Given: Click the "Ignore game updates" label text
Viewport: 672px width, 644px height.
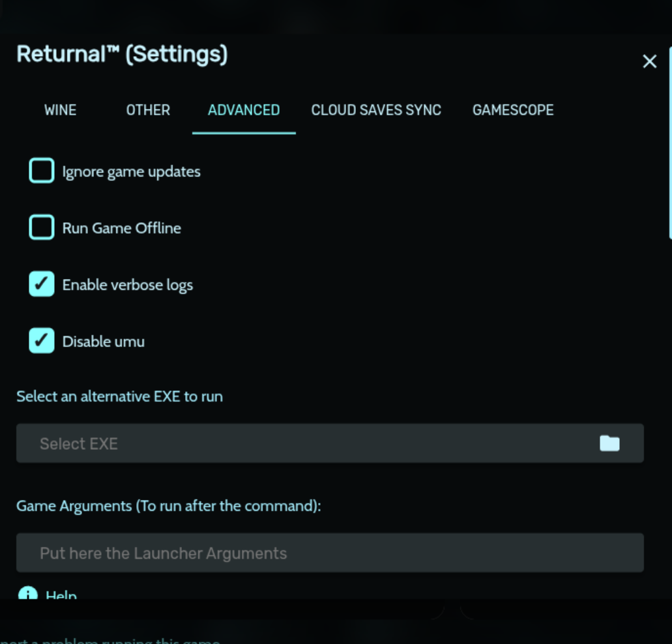Looking at the screenshot, I should click(132, 172).
